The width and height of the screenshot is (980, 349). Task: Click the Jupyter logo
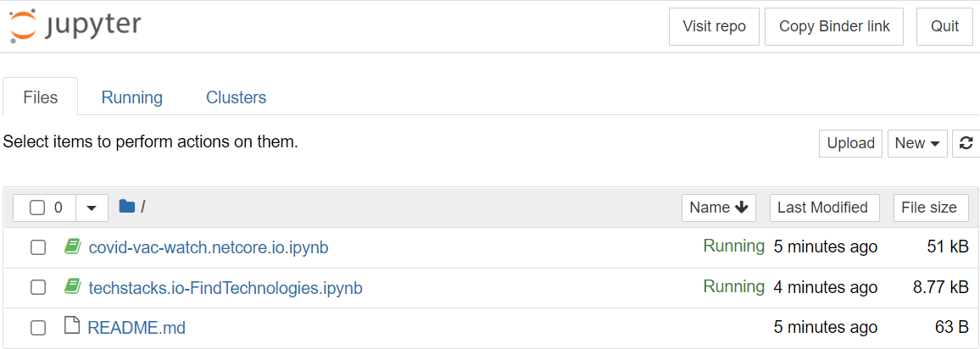click(75, 26)
